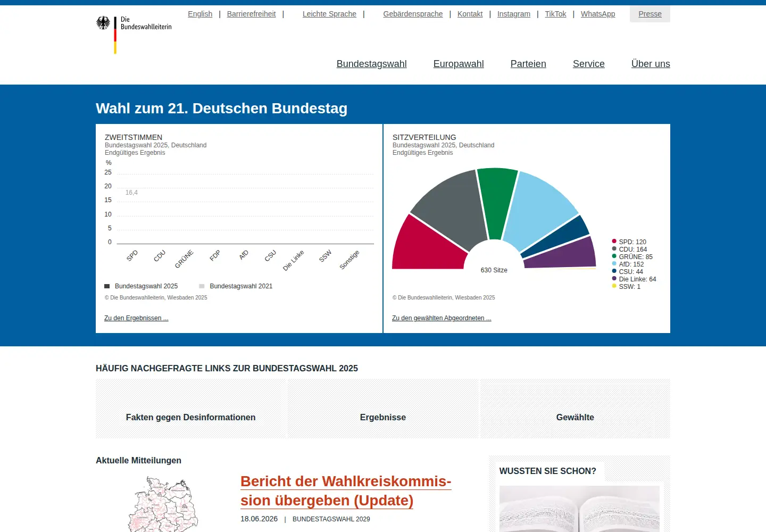Switch to Leichte Sprache
This screenshot has width=766, height=532.
point(329,14)
